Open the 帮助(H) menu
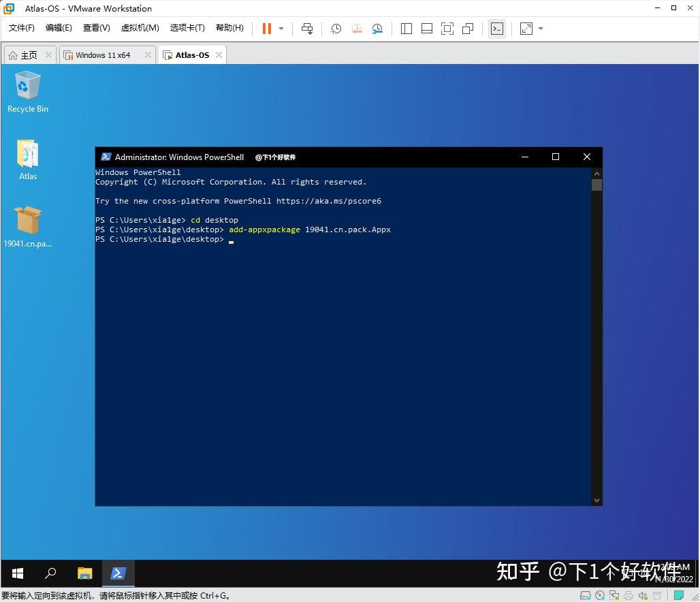The image size is (700, 602). 229,28
